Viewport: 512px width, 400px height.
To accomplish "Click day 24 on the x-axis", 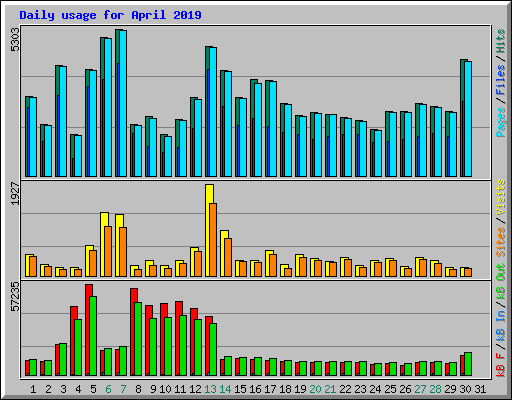I will (x=375, y=389).
